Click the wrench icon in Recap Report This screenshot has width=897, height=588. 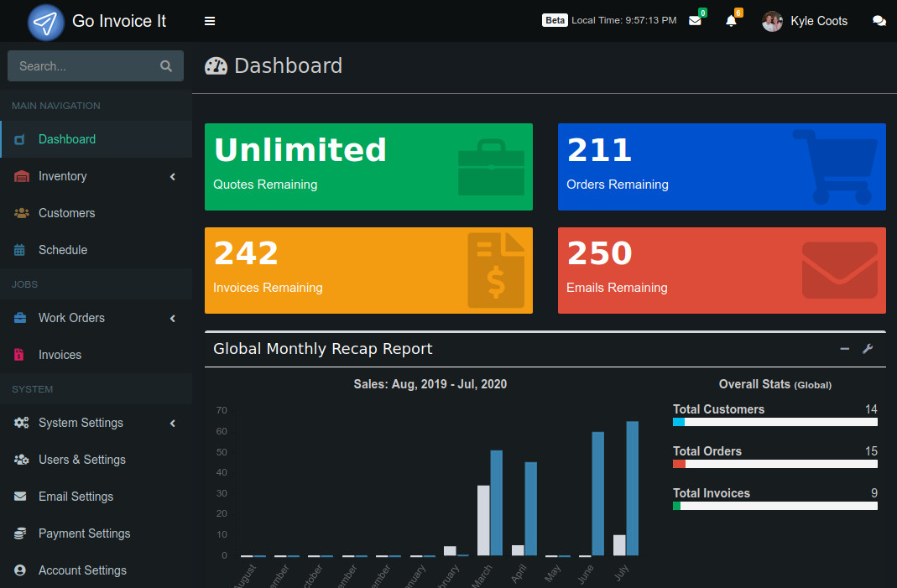click(x=868, y=349)
